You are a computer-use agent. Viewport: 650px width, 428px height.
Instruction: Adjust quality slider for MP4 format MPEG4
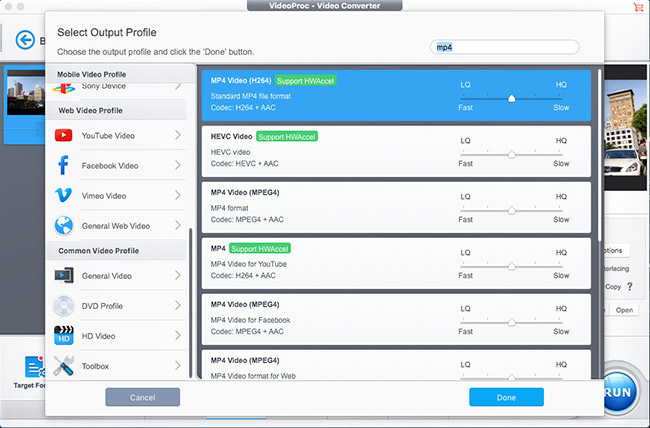point(512,210)
